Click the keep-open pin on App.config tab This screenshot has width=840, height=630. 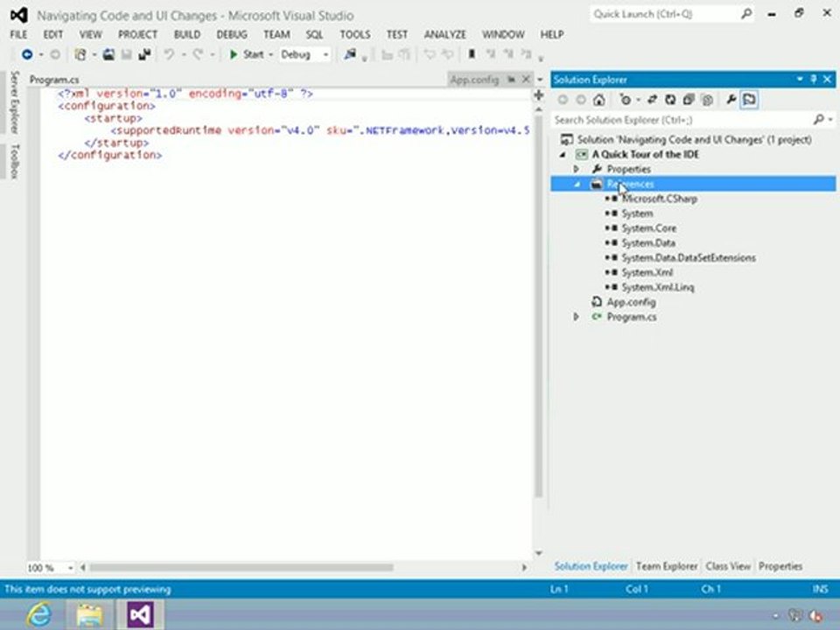[x=511, y=80]
